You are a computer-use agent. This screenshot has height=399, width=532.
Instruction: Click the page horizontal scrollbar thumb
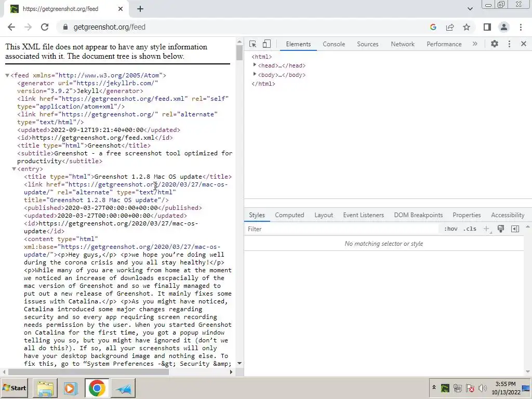[88, 372]
